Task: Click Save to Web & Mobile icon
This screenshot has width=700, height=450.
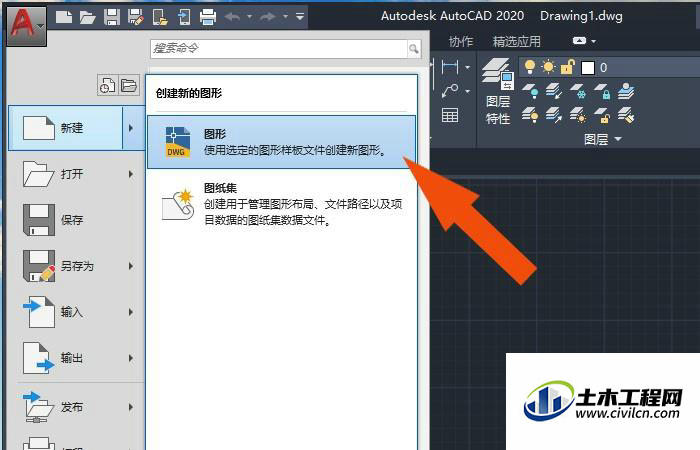Action: 184,17
